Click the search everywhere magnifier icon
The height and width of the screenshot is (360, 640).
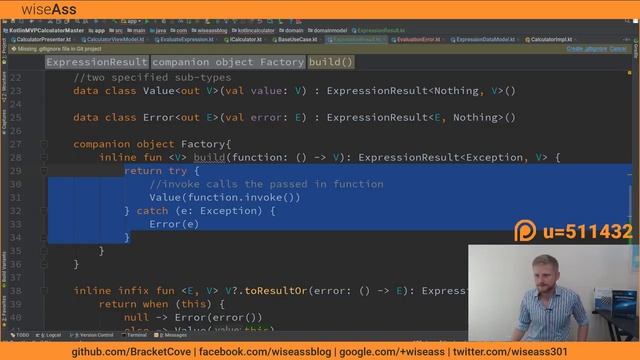click(x=627, y=21)
